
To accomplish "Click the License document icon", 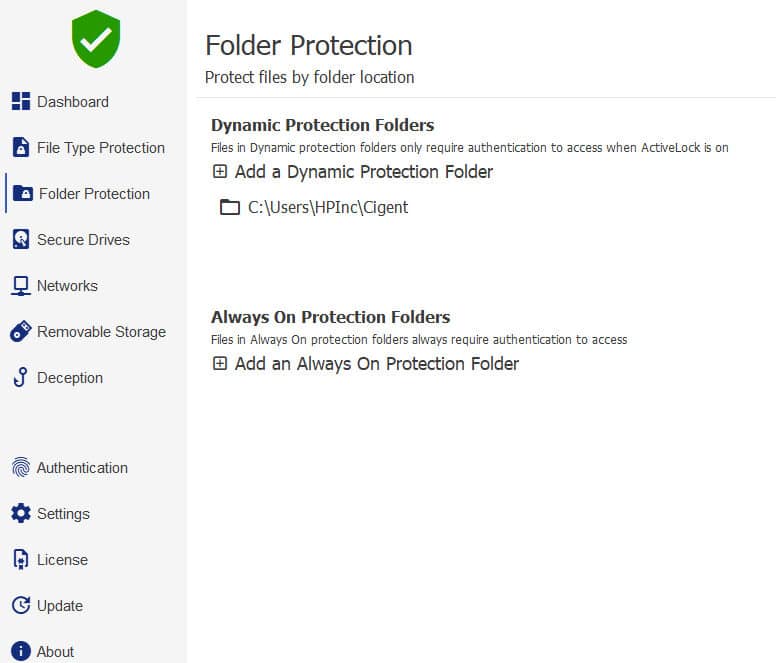I will coord(20,559).
